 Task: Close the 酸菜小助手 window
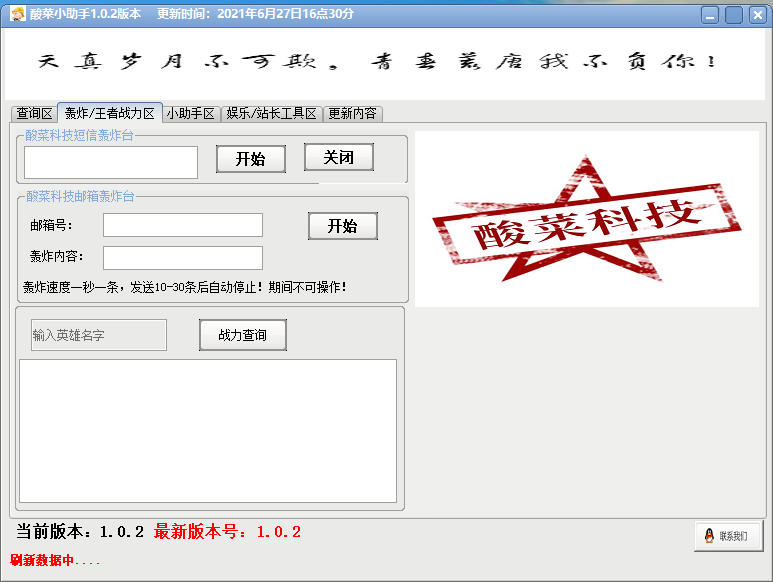(x=757, y=14)
